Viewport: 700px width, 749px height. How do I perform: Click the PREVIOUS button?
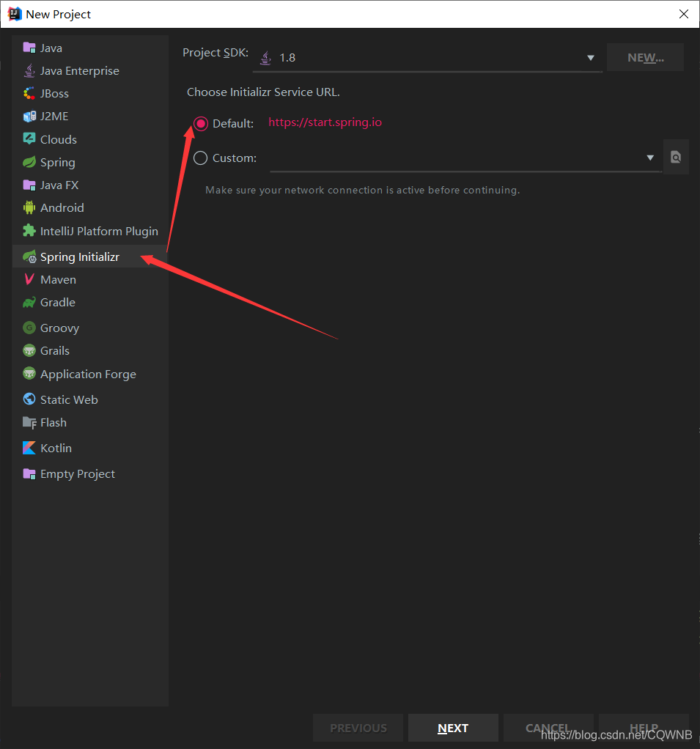coord(358,728)
